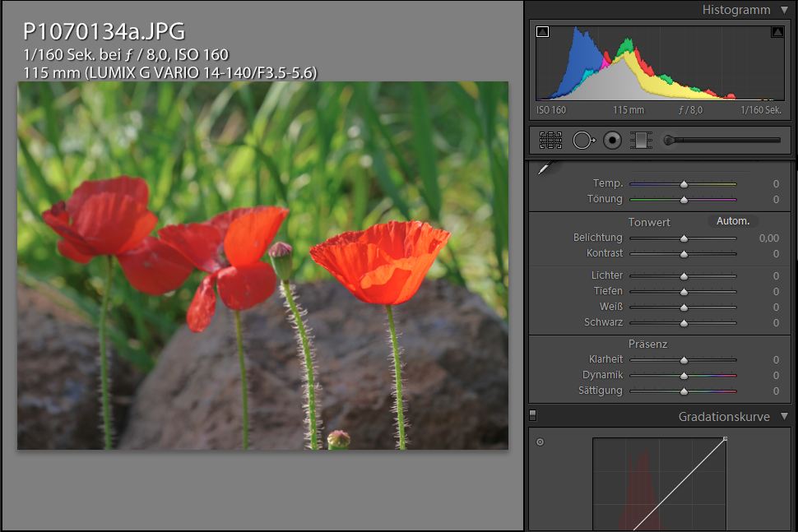Edit the Dynamik value field

click(776, 375)
